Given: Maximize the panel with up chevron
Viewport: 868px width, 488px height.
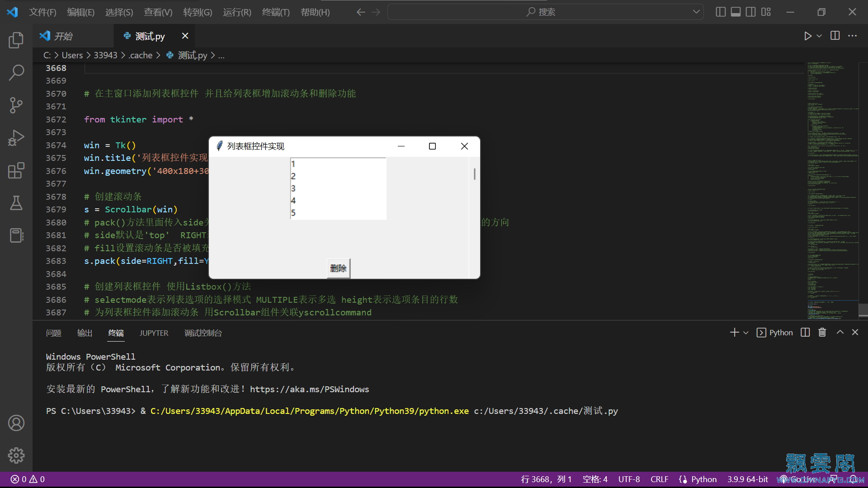Looking at the screenshot, I should pyautogui.click(x=840, y=332).
